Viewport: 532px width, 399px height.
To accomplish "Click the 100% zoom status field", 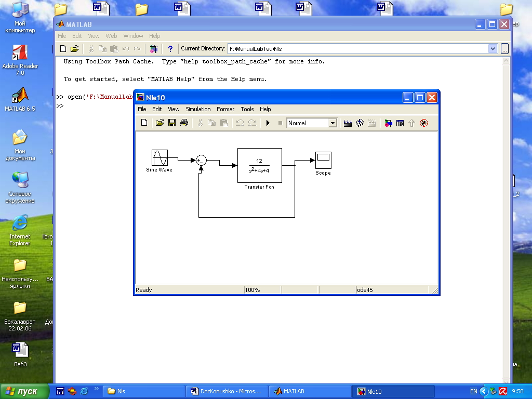I will pos(262,290).
